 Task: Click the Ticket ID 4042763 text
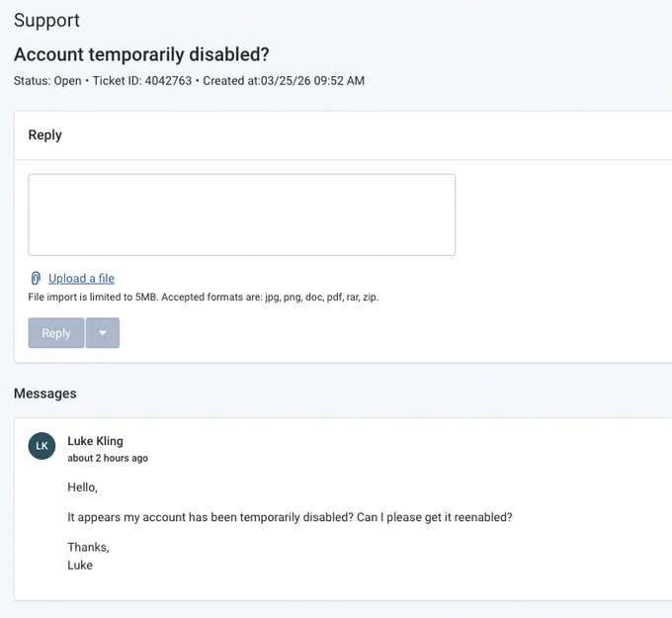click(x=142, y=81)
